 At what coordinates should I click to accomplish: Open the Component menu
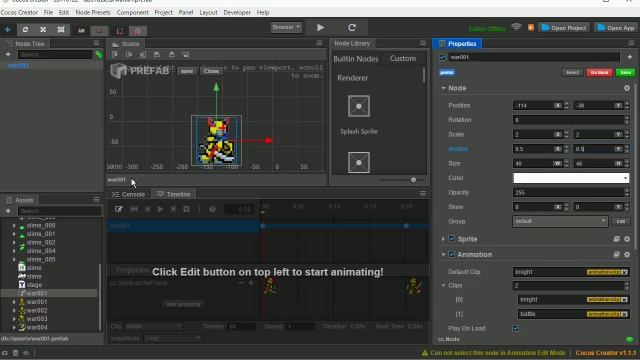[x=133, y=12]
